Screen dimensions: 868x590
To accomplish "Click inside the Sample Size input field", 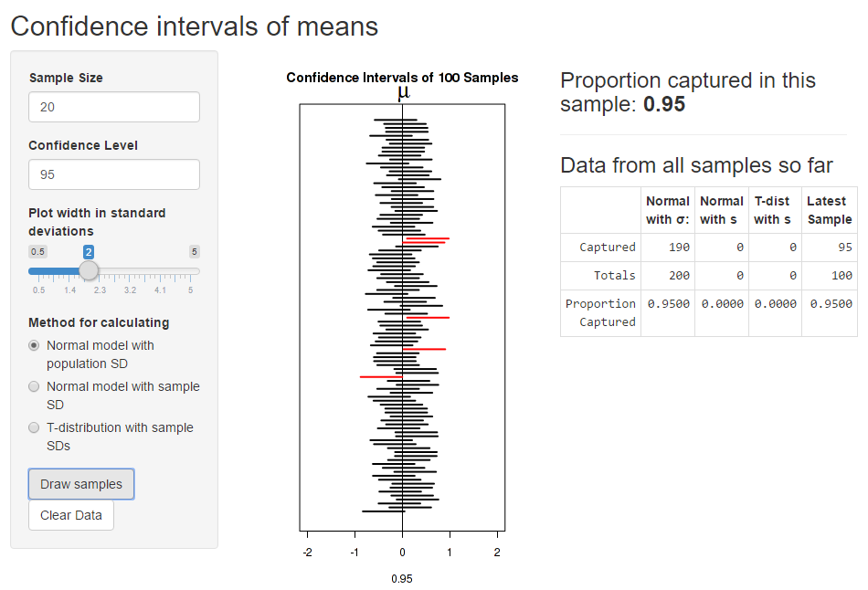I will point(113,107).
